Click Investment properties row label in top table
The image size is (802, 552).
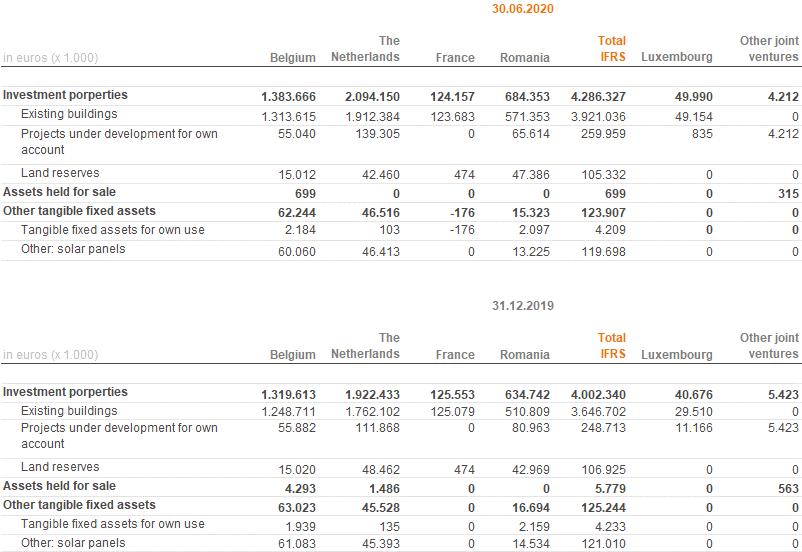[65, 95]
